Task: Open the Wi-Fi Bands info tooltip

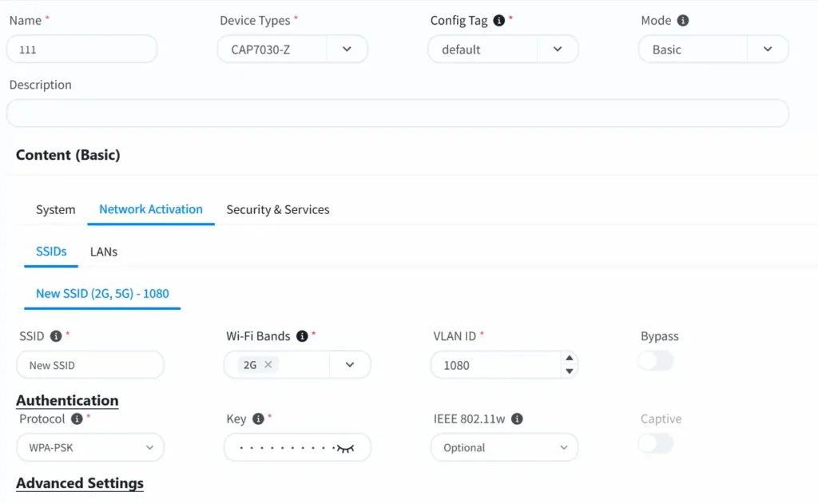Action: point(302,335)
